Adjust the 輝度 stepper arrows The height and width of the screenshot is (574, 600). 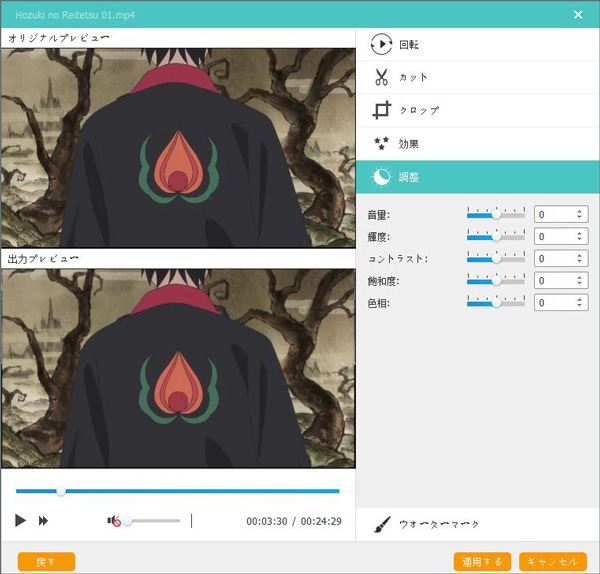point(580,236)
